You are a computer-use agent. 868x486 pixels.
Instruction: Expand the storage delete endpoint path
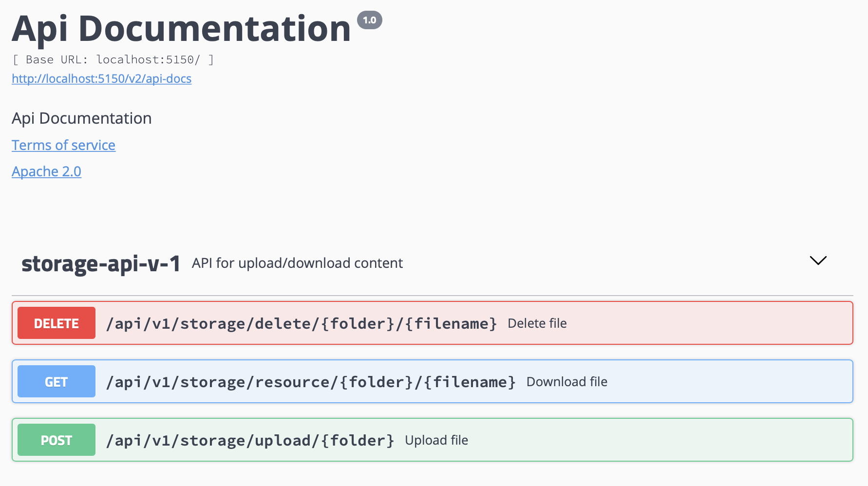301,324
